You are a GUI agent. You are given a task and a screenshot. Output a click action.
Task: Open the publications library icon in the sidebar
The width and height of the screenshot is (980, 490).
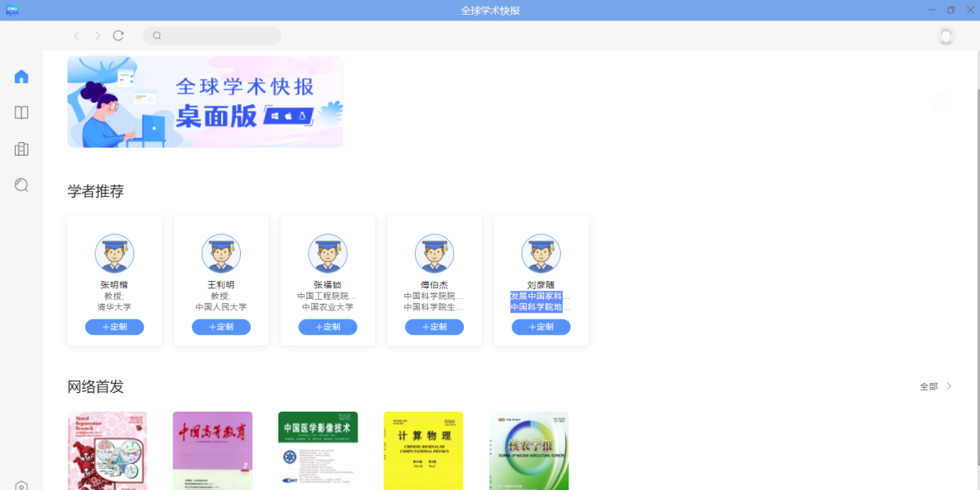(x=20, y=149)
